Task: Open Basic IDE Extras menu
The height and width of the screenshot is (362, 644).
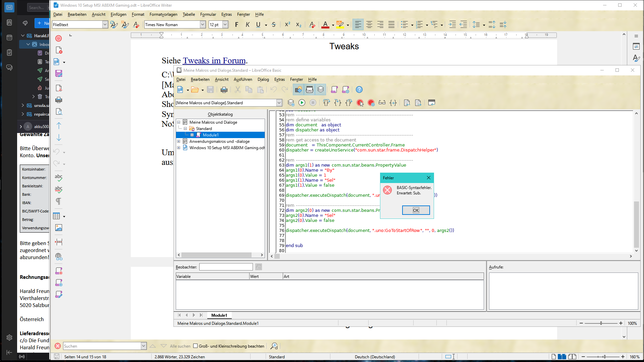Action: click(279, 79)
